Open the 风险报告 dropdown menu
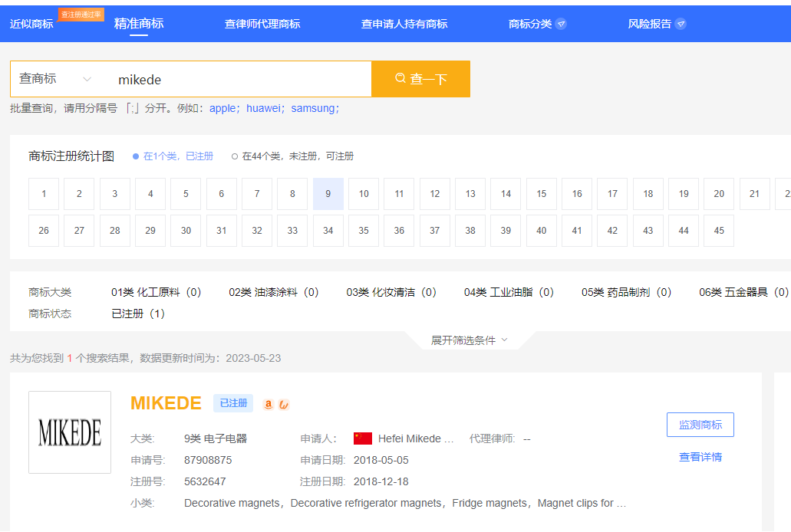The height and width of the screenshot is (532, 791). coord(651,23)
